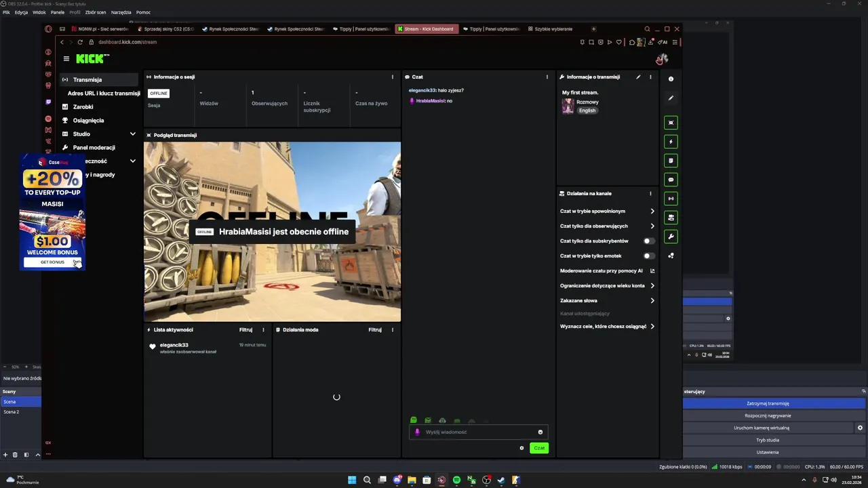Toggle the notes widget icon in right toolbar

(x=671, y=161)
